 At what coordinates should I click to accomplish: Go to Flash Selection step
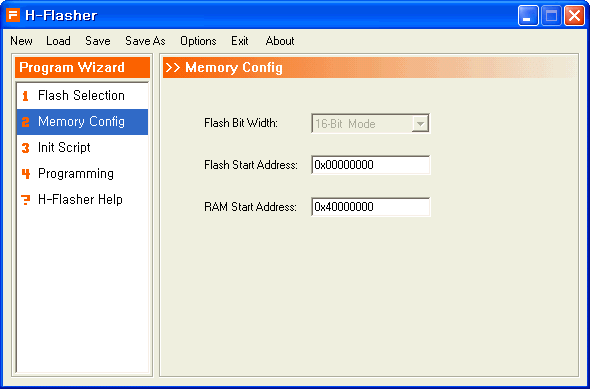click(82, 96)
